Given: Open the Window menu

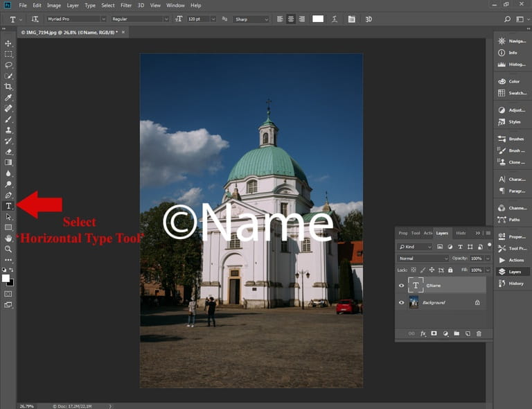Looking at the screenshot, I should click(175, 6).
